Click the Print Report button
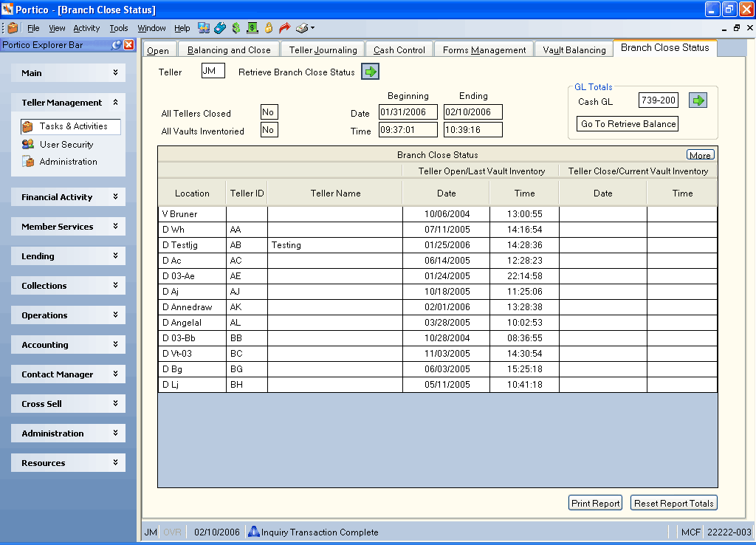Screen dimensions: 756x545 pyautogui.click(x=596, y=503)
